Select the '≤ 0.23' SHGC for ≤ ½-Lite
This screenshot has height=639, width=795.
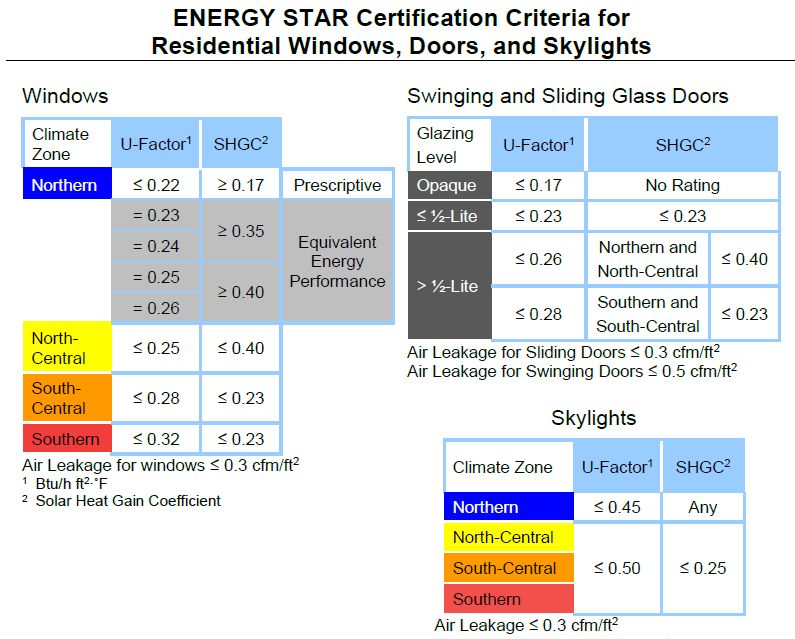[x=682, y=216]
